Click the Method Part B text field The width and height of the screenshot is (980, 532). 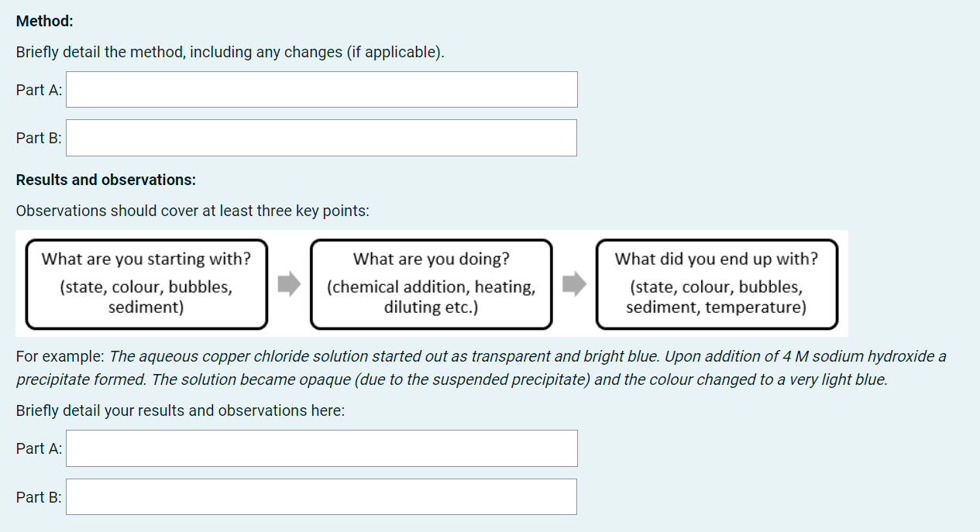322,138
